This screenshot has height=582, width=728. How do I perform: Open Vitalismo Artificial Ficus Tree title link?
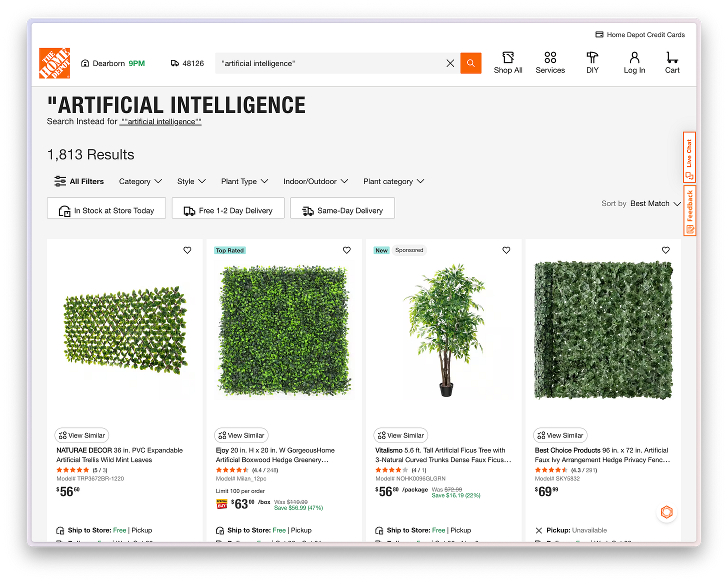pos(443,455)
